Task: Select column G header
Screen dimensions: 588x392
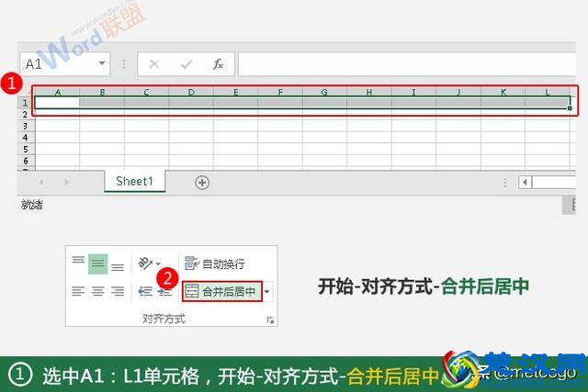Action: point(324,92)
